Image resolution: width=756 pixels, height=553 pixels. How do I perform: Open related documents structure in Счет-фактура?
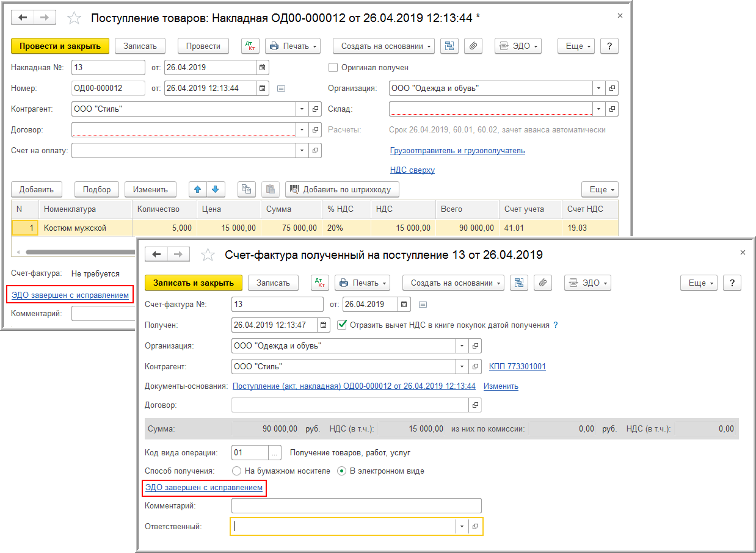coord(519,283)
